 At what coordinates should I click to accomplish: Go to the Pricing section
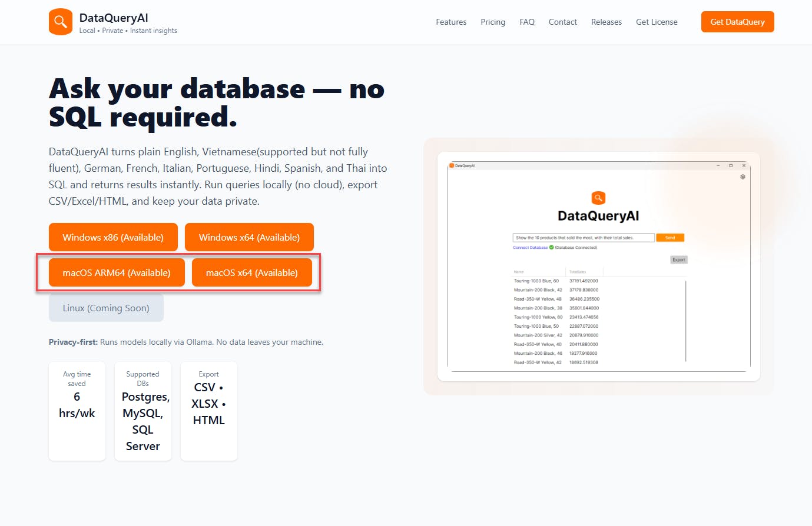493,22
